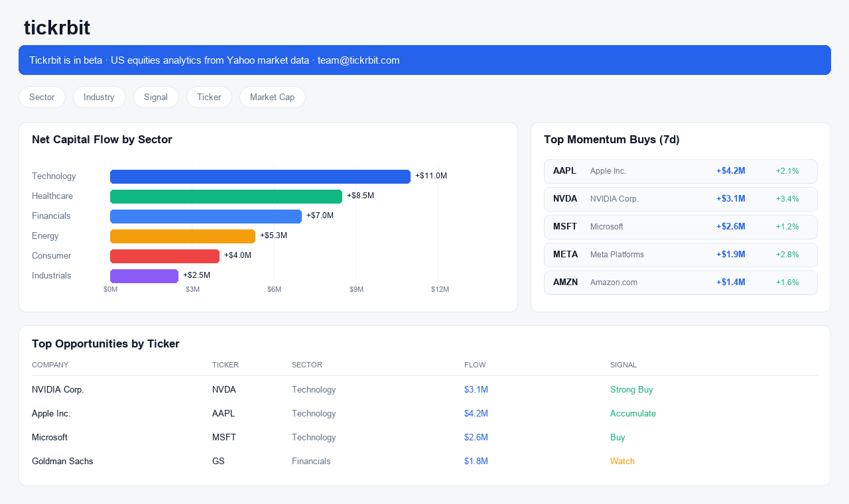Sort table by SIGNAL column header
The height and width of the screenshot is (504, 849).
point(623,365)
